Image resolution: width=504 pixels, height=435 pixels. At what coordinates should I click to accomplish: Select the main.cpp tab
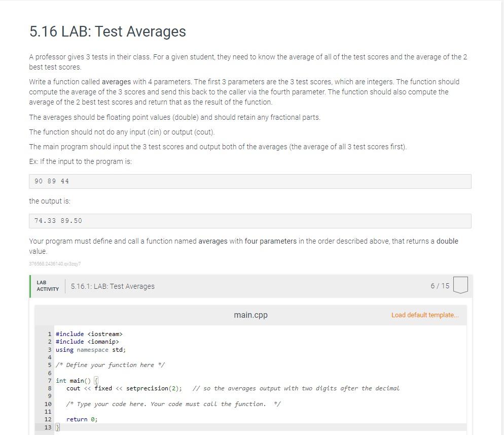(x=250, y=315)
